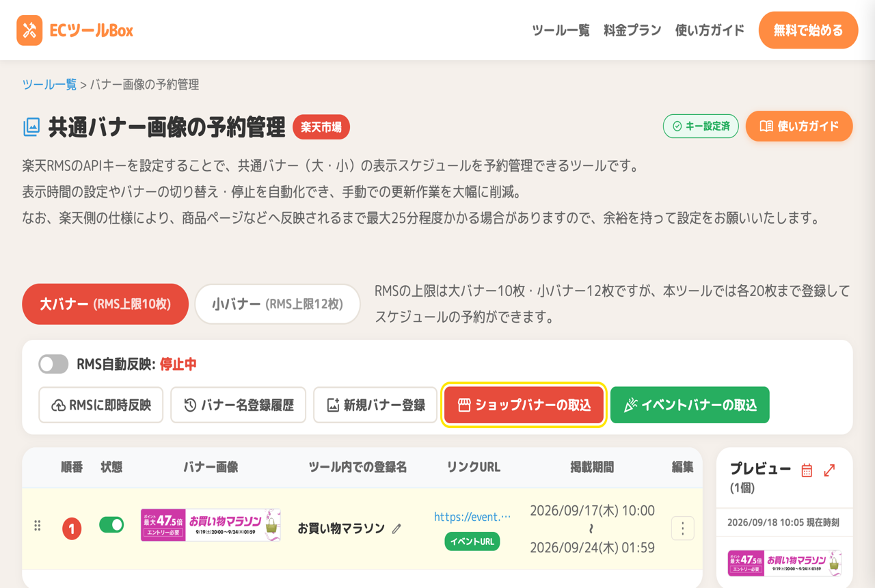Click the 新規バナー登録 button
Viewport: 875px width, 588px height.
(375, 405)
